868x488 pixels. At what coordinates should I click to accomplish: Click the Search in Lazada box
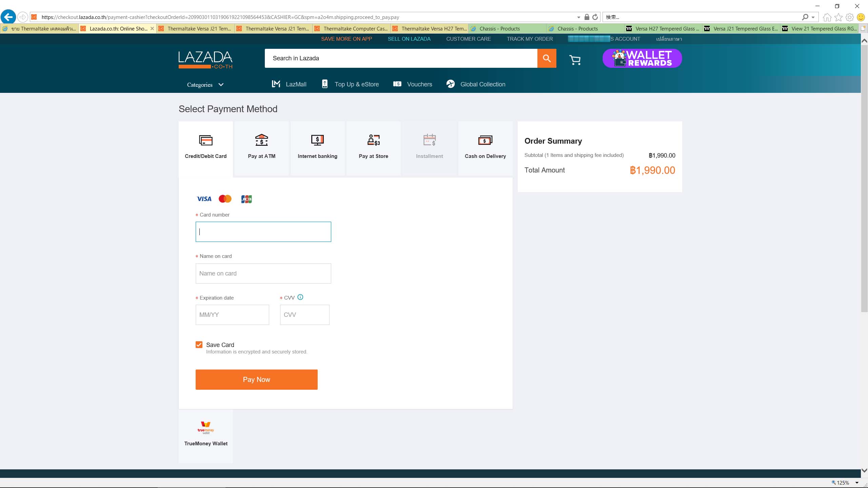click(x=401, y=58)
